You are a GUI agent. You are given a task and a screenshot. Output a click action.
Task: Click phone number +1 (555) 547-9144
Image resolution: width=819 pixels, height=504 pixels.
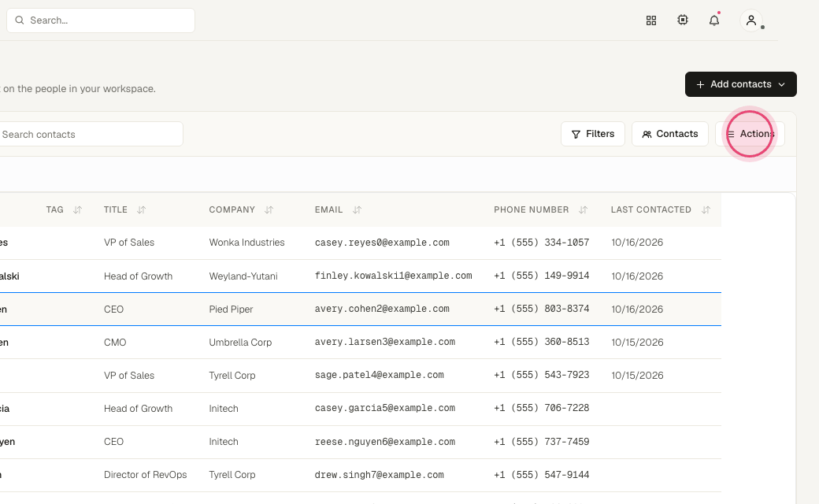click(542, 475)
